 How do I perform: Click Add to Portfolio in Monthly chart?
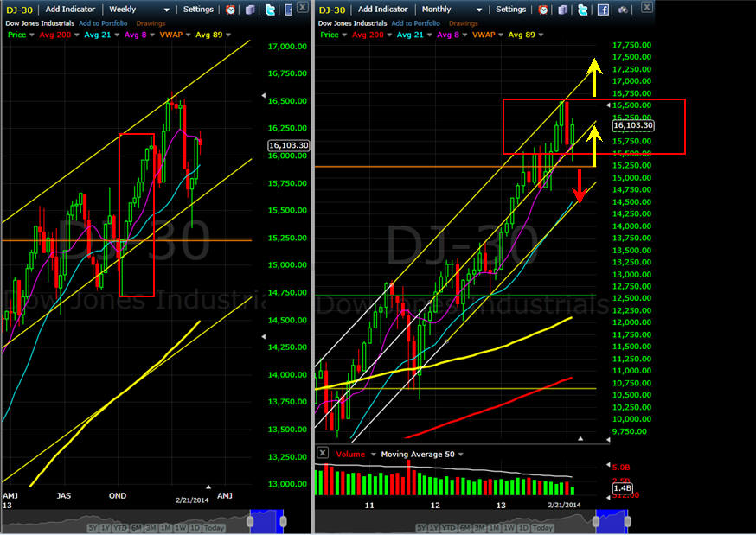[415, 23]
